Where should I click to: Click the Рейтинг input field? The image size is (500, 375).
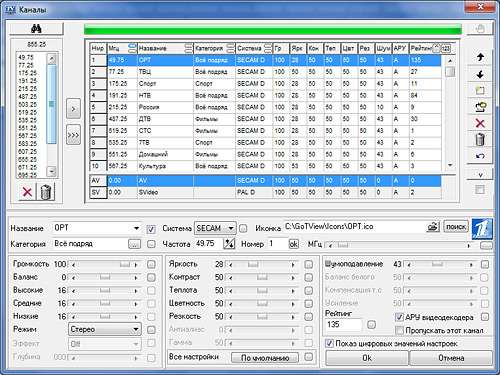(344, 325)
